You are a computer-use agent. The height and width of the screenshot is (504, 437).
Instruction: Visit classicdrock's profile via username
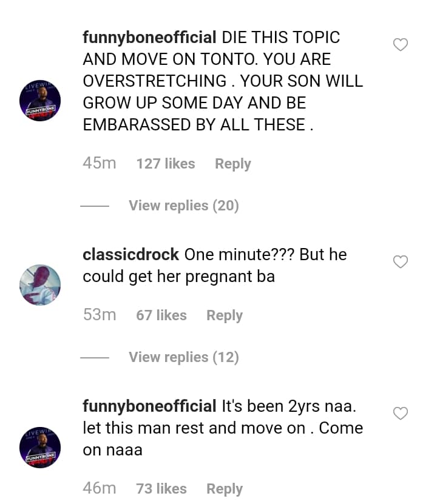(130, 255)
